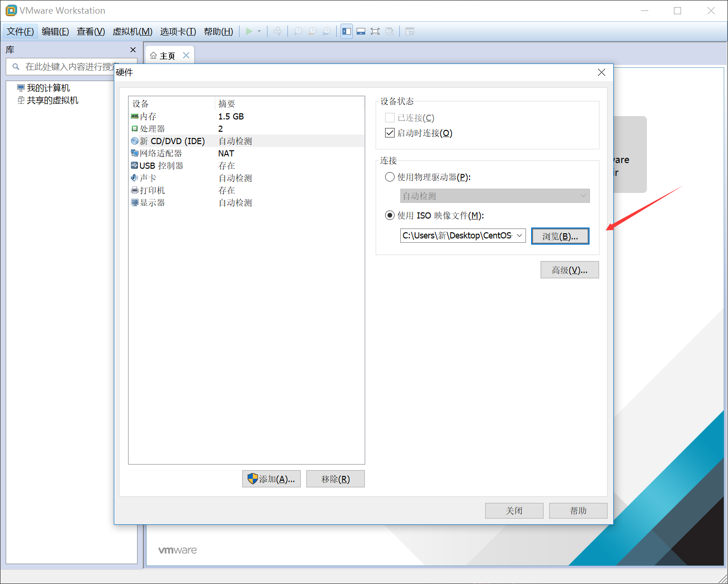Click the 设备 column header
Image resolution: width=728 pixels, height=584 pixels.
pos(172,103)
